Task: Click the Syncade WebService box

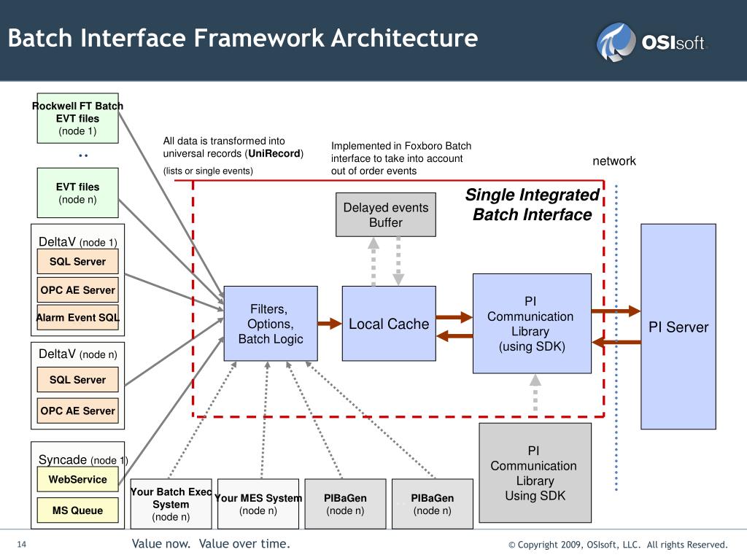Action: pos(77,480)
